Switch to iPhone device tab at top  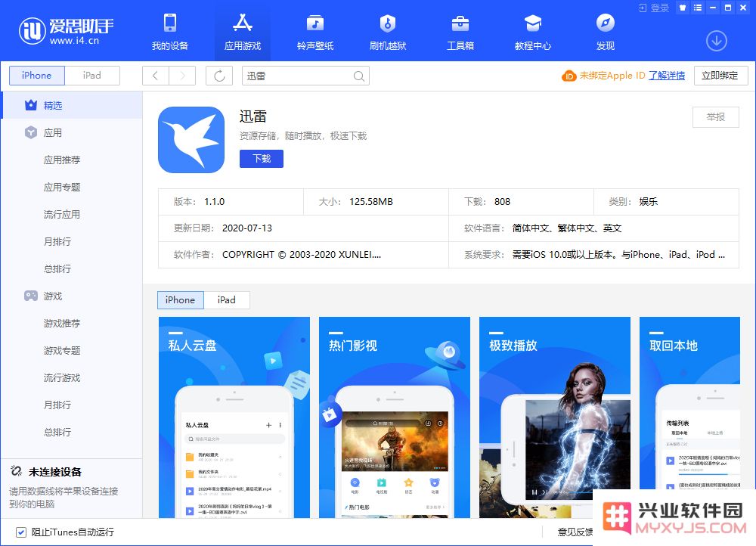pos(36,76)
